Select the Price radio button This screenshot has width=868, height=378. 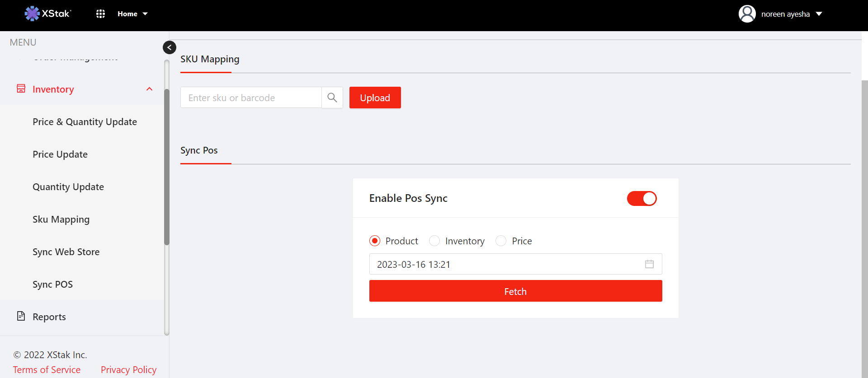point(501,241)
